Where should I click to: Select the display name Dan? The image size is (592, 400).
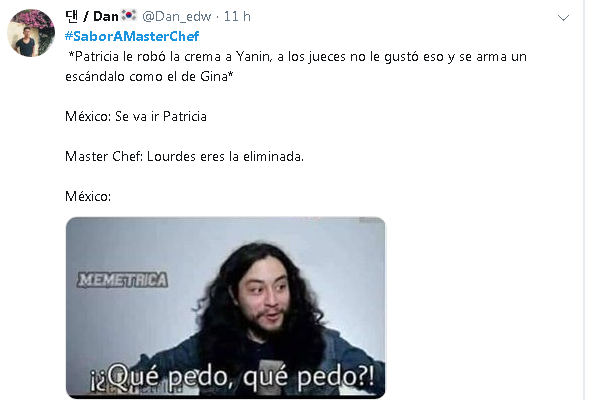tap(106, 16)
